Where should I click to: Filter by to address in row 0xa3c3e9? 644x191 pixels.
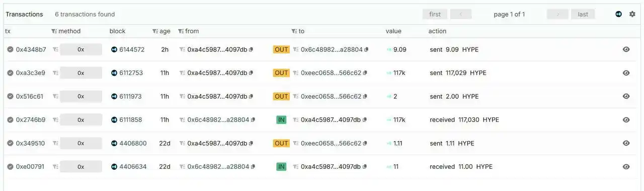(x=296, y=73)
